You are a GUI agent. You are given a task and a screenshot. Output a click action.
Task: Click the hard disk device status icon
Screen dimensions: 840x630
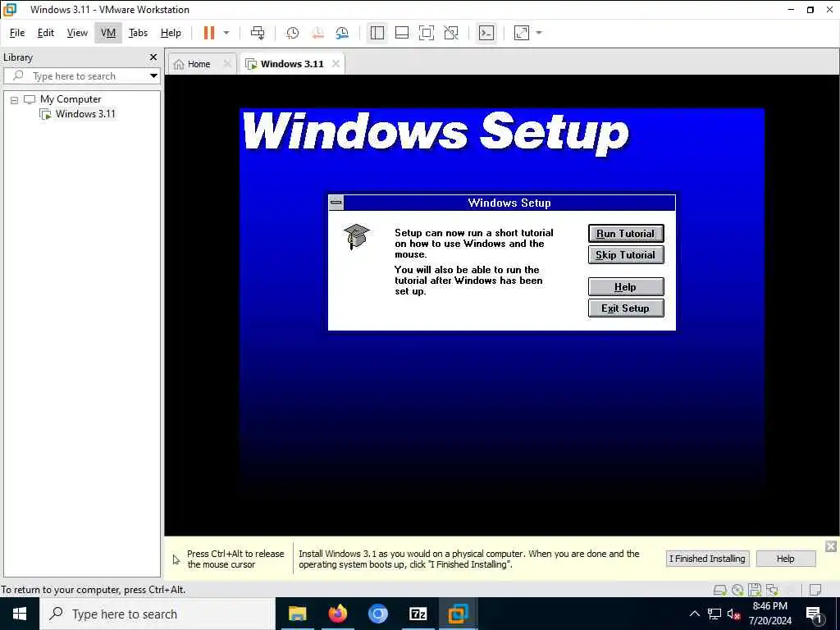719,590
